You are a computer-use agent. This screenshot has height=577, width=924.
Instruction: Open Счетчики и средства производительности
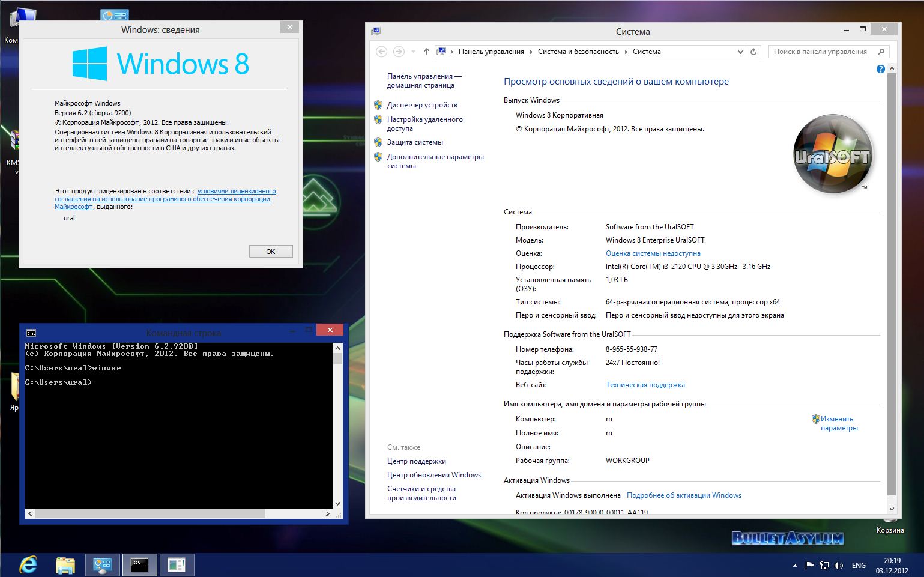pyautogui.click(x=421, y=493)
